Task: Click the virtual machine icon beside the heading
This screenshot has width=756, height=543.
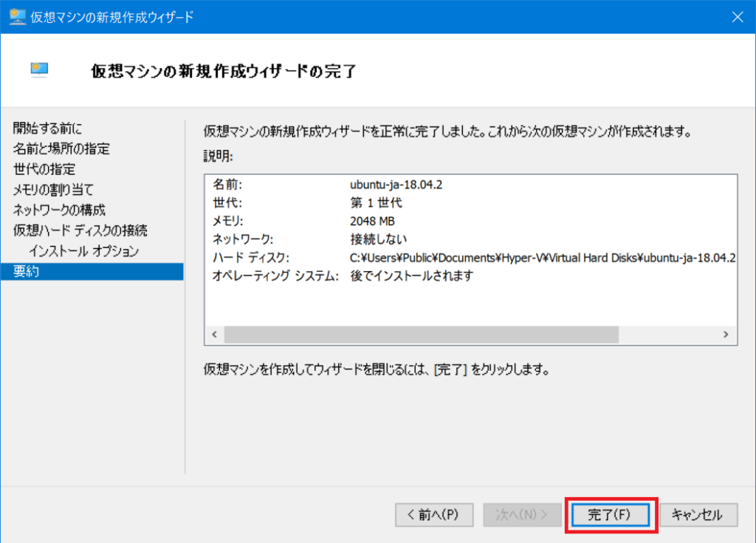Action: (40, 70)
